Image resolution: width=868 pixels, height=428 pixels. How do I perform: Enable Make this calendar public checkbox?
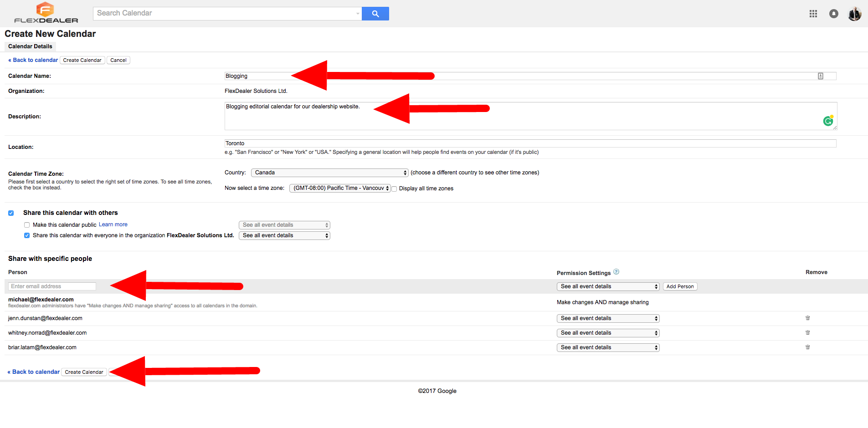point(27,225)
